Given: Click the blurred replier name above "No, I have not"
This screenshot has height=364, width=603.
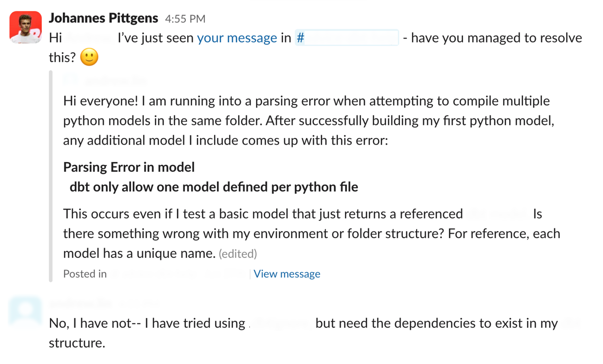Looking at the screenshot, I should tap(81, 304).
